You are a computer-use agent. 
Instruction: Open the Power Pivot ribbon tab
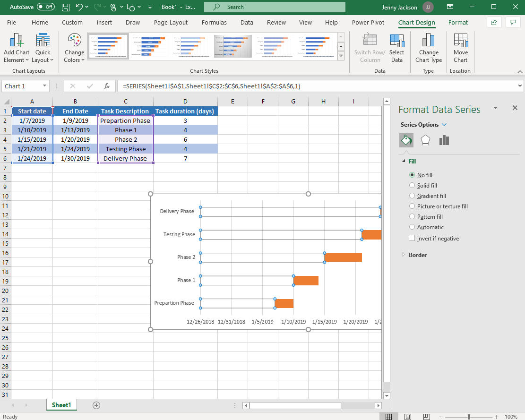point(368,22)
